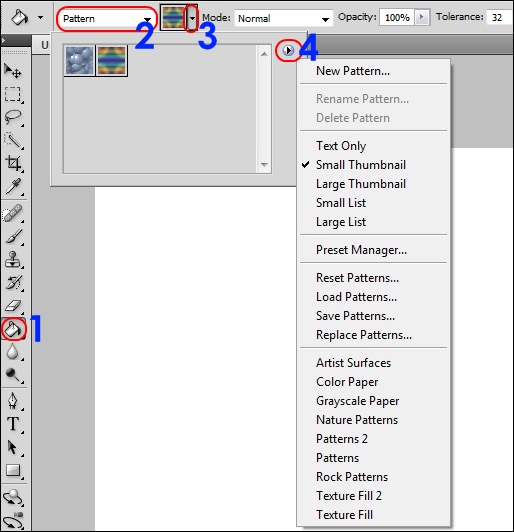The height and width of the screenshot is (532, 514).
Task: Select the History Brush tool
Action: (13, 283)
